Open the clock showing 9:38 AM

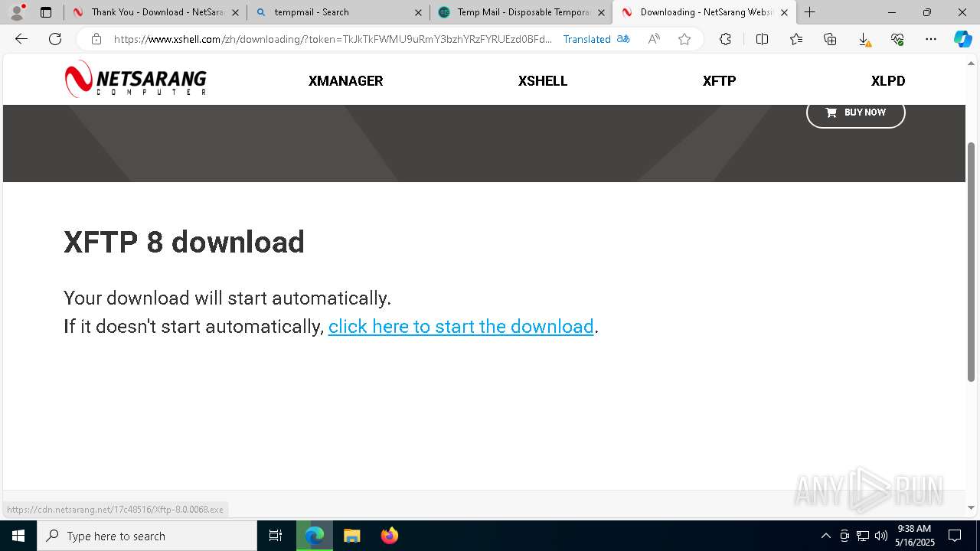(x=915, y=536)
